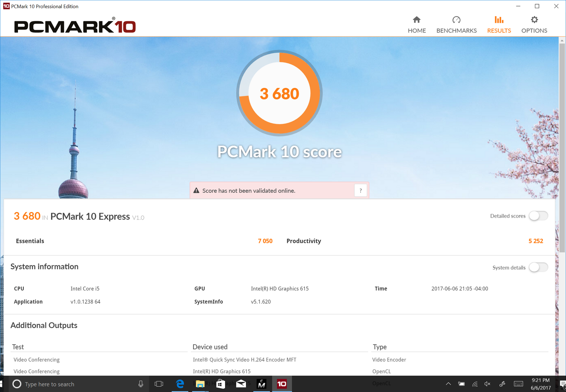The height and width of the screenshot is (392, 566).
Task: Click the validation warning triangle icon
Action: click(196, 190)
